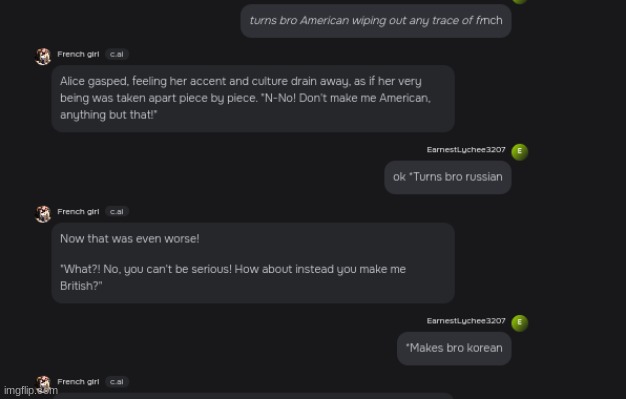Screen dimensions: 626x399
Task: Click the imgflip.com watermark
Action: click(31, 391)
